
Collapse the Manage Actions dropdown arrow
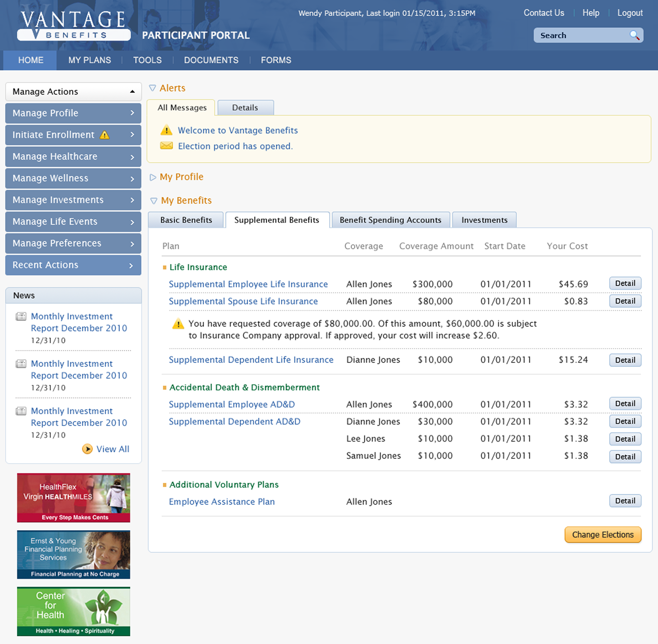(x=132, y=92)
